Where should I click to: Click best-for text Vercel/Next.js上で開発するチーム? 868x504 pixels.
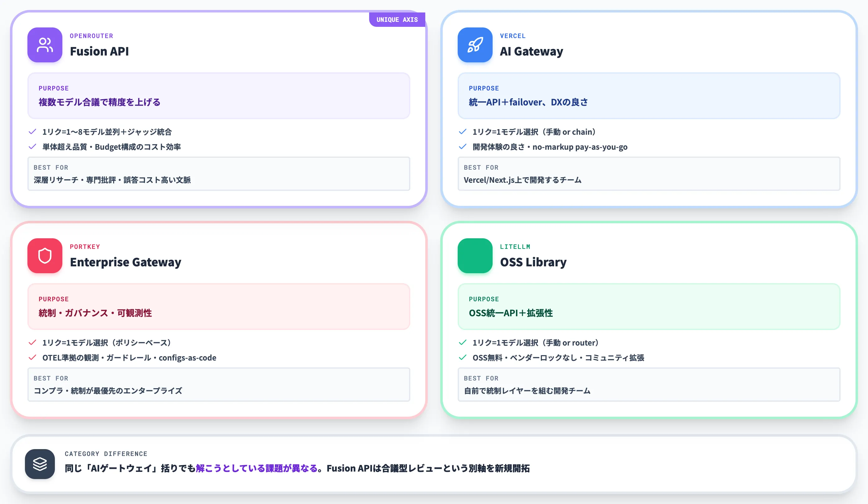522,180
